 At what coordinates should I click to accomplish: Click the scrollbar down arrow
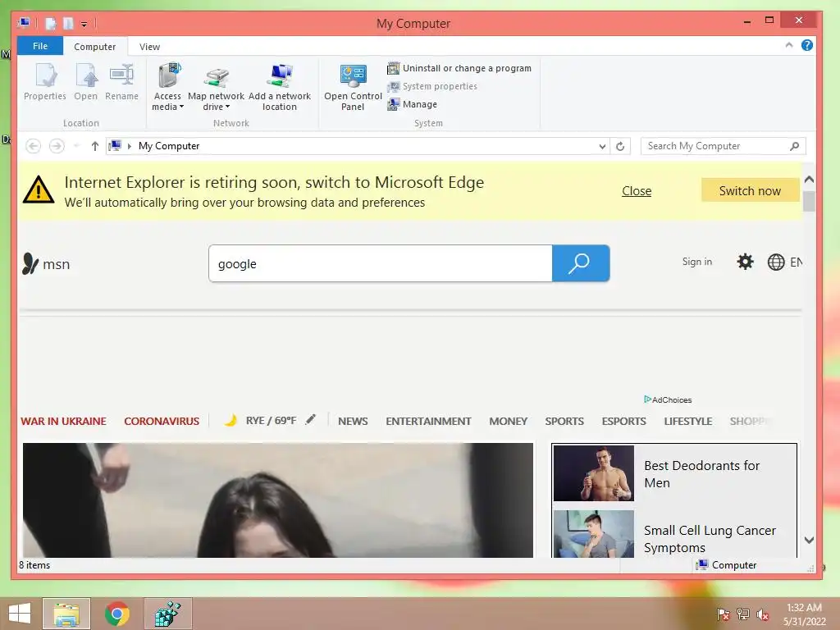pyautogui.click(x=809, y=540)
